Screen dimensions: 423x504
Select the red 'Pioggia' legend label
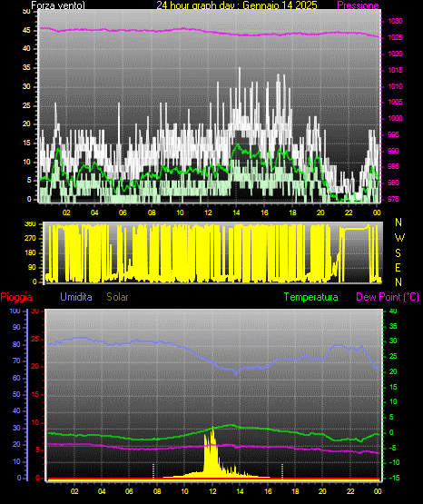point(16,297)
